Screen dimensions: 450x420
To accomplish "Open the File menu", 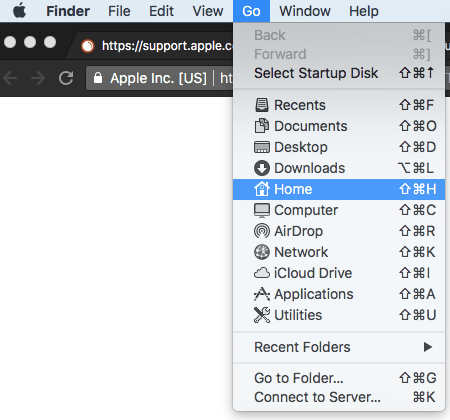I will [x=119, y=11].
